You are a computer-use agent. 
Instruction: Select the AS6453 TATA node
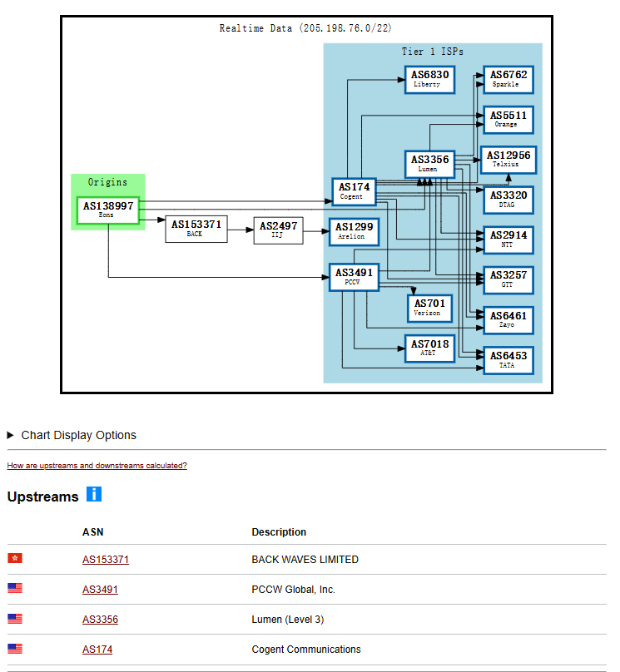508,360
